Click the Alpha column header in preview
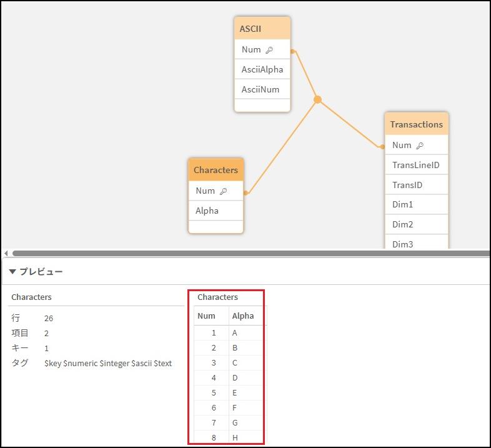 (243, 316)
